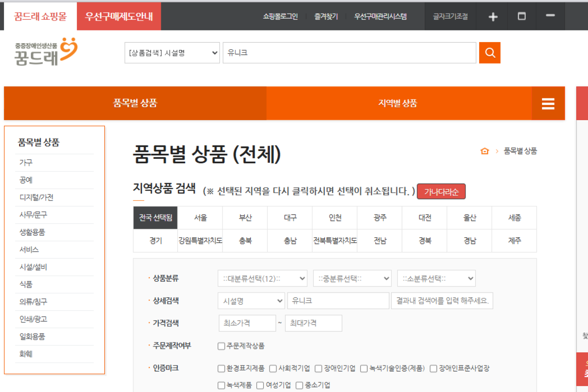Tick the 장애인기업 checkbox
Screen dimensions: 588x392
point(318,368)
